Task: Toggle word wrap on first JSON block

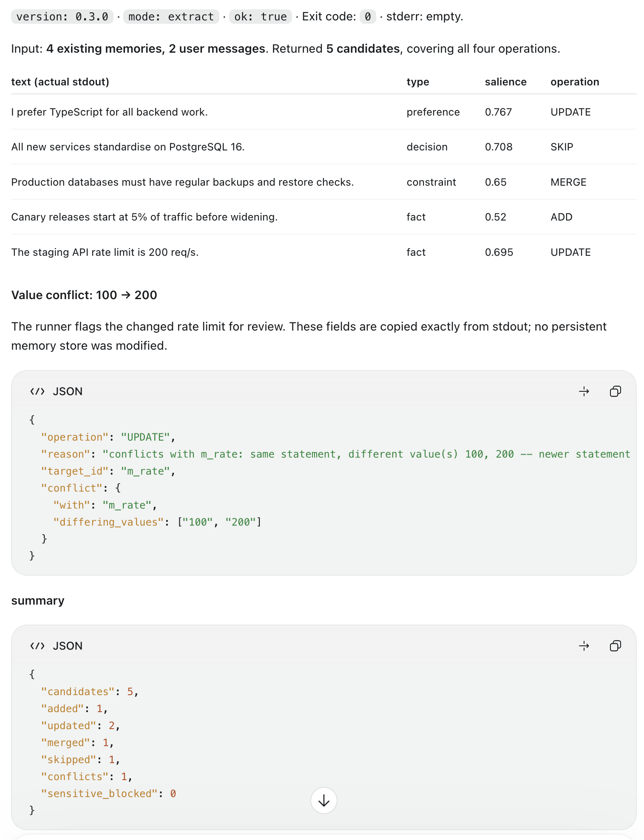Action: click(x=584, y=391)
